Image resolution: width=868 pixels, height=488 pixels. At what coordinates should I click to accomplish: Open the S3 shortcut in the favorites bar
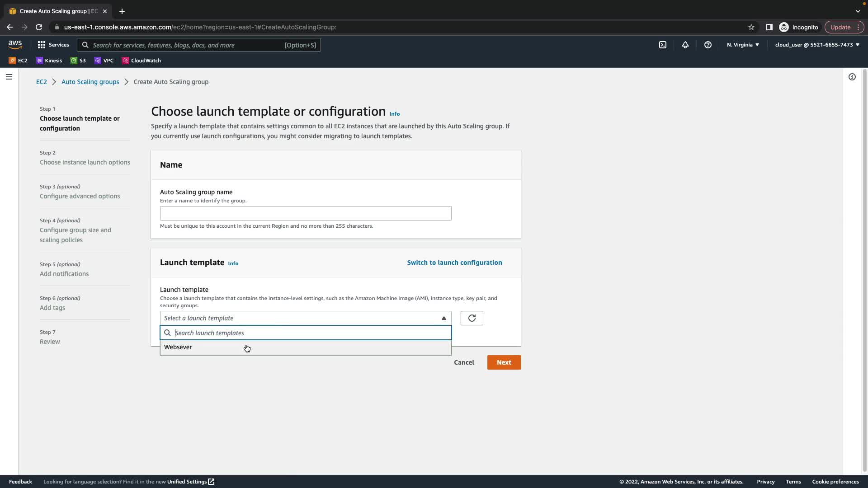coord(78,61)
